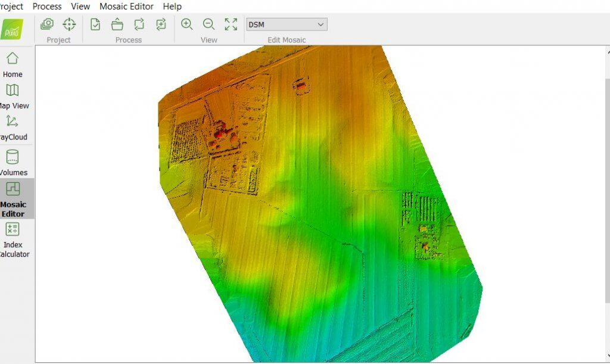Open the Process menu

[47, 6]
